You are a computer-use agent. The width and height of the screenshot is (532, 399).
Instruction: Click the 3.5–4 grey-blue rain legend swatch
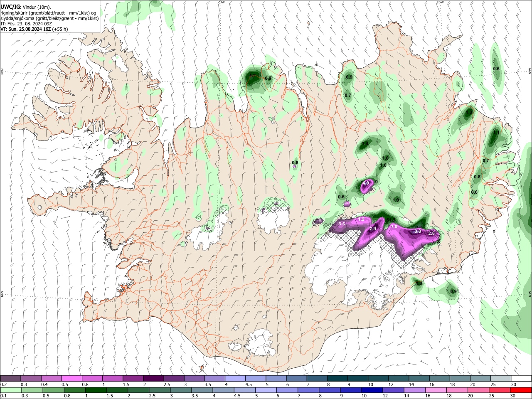(202, 390)
